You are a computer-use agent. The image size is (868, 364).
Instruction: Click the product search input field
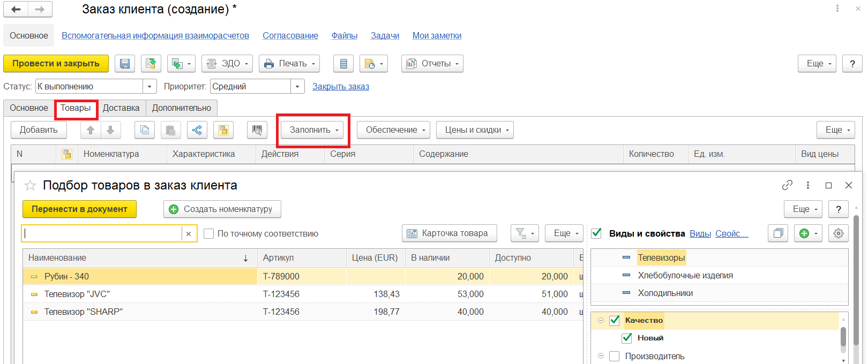pyautogui.click(x=102, y=234)
